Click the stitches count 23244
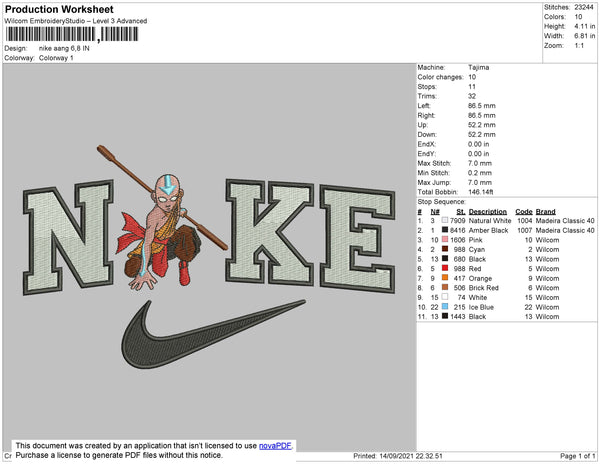Screen dimensions: 600x464 584,7
